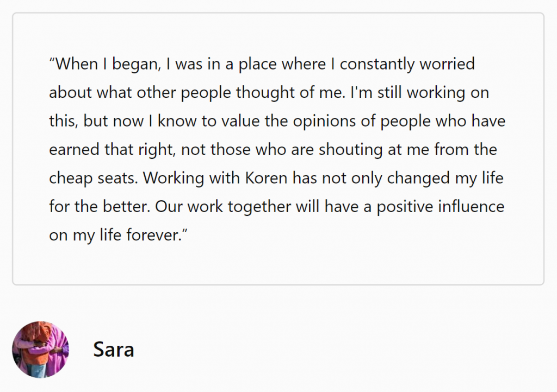Click the closing quotation mark after forever

[184, 232]
